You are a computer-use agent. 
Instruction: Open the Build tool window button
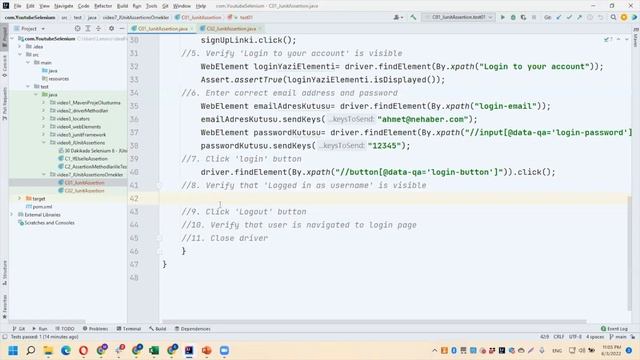(158, 329)
